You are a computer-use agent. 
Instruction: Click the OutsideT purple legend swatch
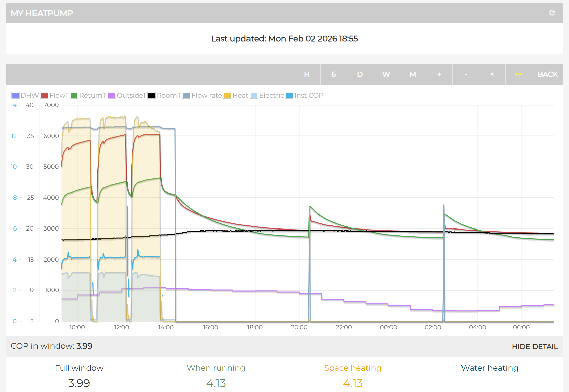[x=112, y=95]
